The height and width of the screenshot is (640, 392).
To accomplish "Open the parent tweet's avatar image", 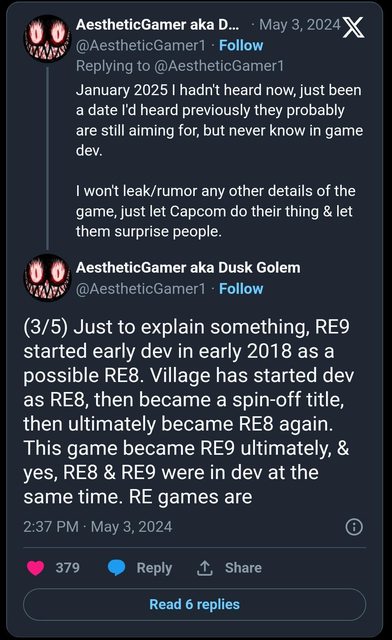I will click(48, 39).
